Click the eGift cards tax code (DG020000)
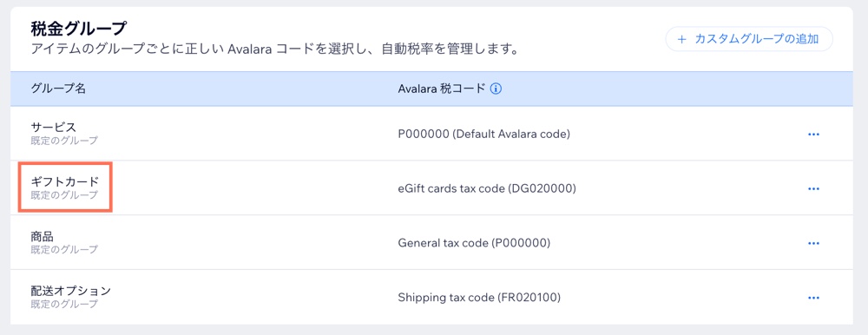This screenshot has height=335, width=868. pyautogui.click(x=487, y=188)
